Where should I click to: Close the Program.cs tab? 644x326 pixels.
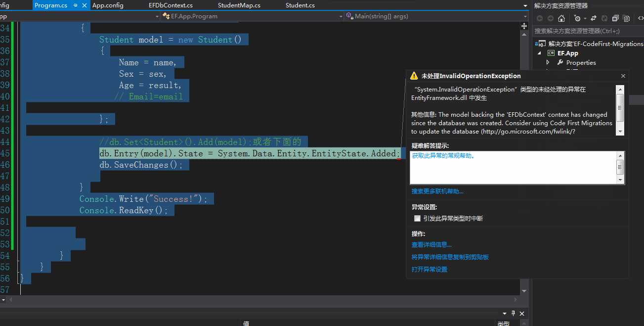pyautogui.click(x=84, y=5)
